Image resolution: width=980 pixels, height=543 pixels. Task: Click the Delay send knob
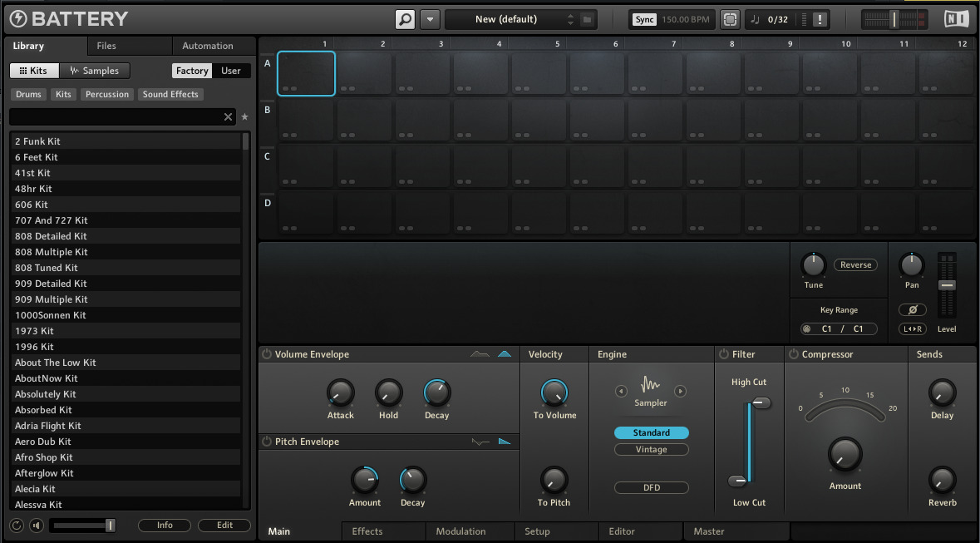942,392
